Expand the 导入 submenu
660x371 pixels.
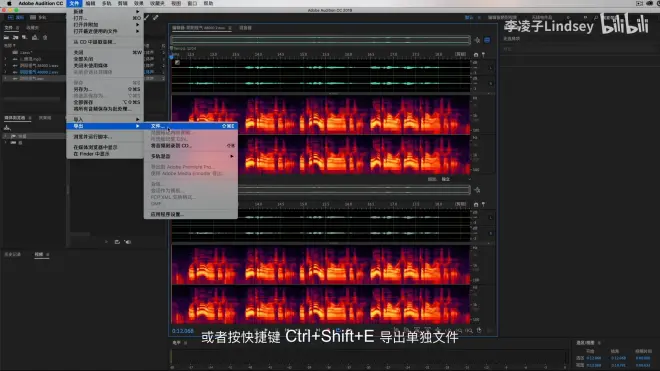coord(105,120)
